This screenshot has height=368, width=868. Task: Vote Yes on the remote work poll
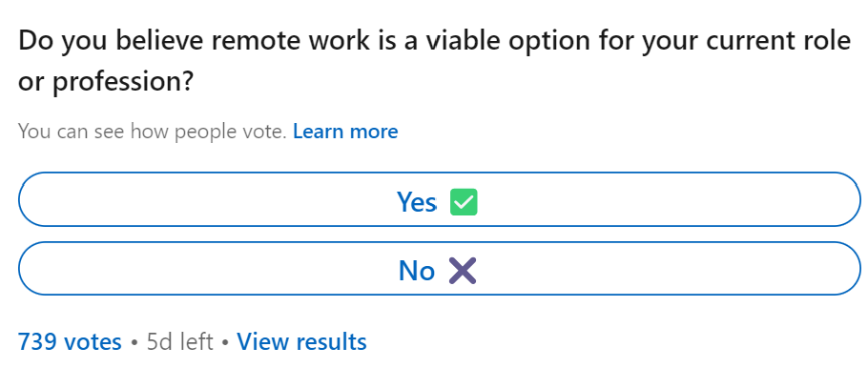point(439,199)
